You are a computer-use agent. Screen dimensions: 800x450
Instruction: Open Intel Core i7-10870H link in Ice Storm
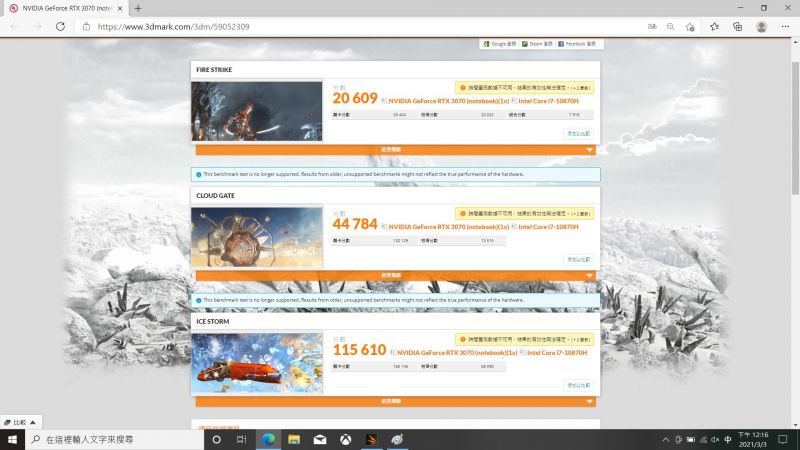coord(557,353)
